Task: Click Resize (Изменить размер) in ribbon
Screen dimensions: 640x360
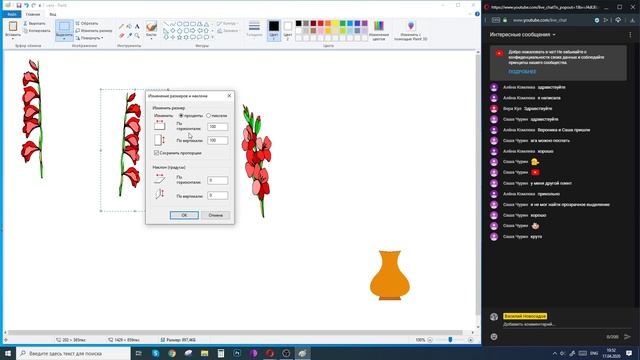Action: pyautogui.click(x=94, y=31)
